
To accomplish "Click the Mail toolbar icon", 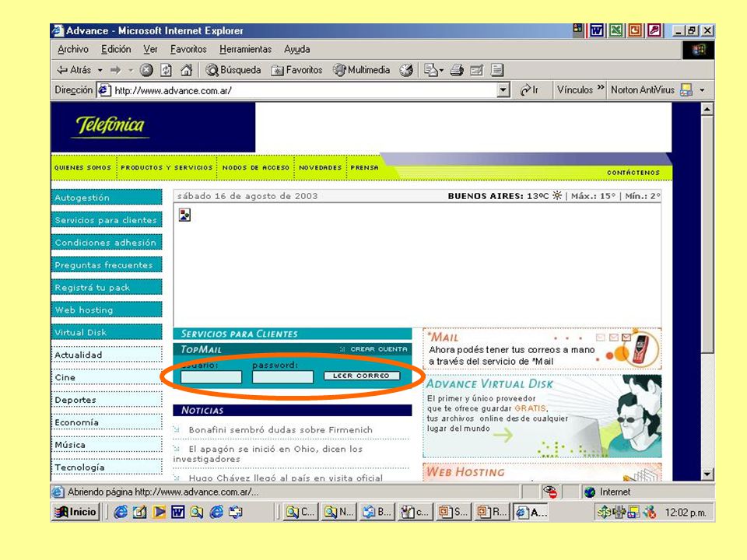I will [x=430, y=70].
